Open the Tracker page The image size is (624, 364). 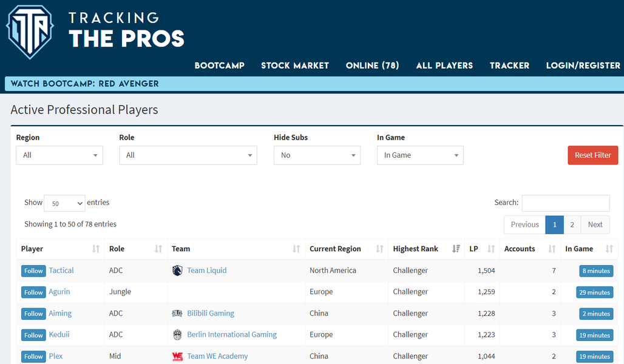[509, 66]
